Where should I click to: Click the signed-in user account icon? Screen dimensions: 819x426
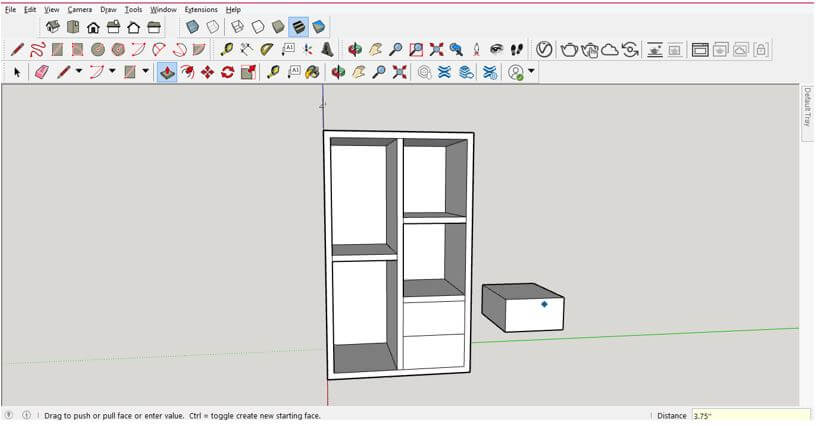point(516,73)
